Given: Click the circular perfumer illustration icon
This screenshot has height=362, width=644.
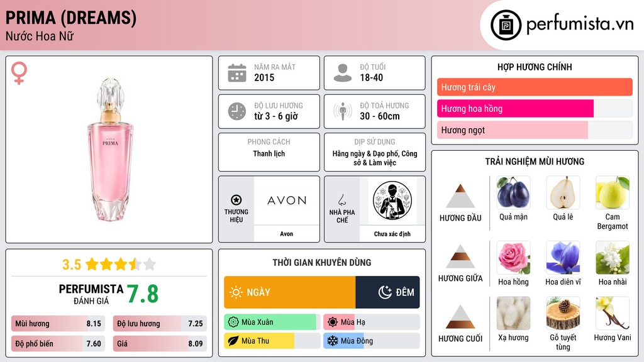Looking at the screenshot, I should 392,200.
